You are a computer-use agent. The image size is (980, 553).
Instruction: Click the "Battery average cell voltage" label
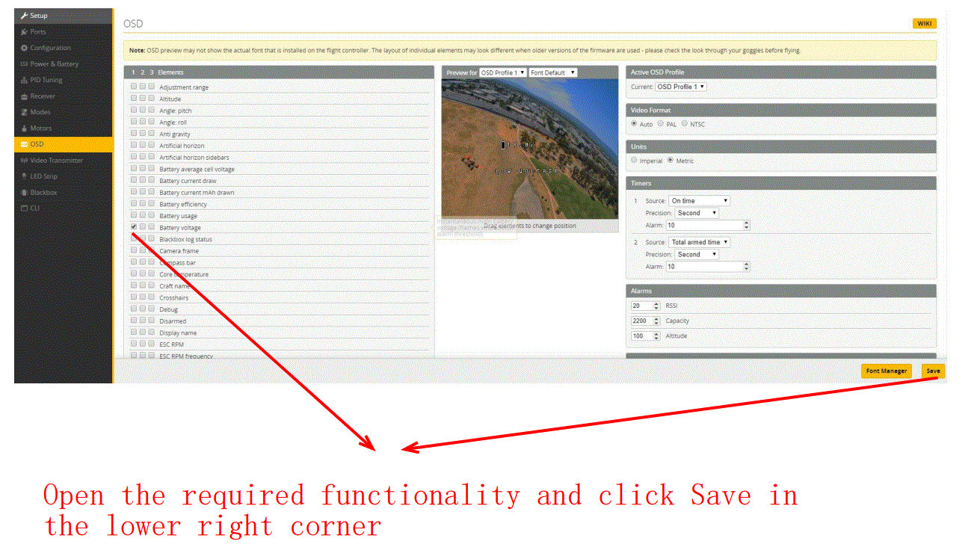197,169
